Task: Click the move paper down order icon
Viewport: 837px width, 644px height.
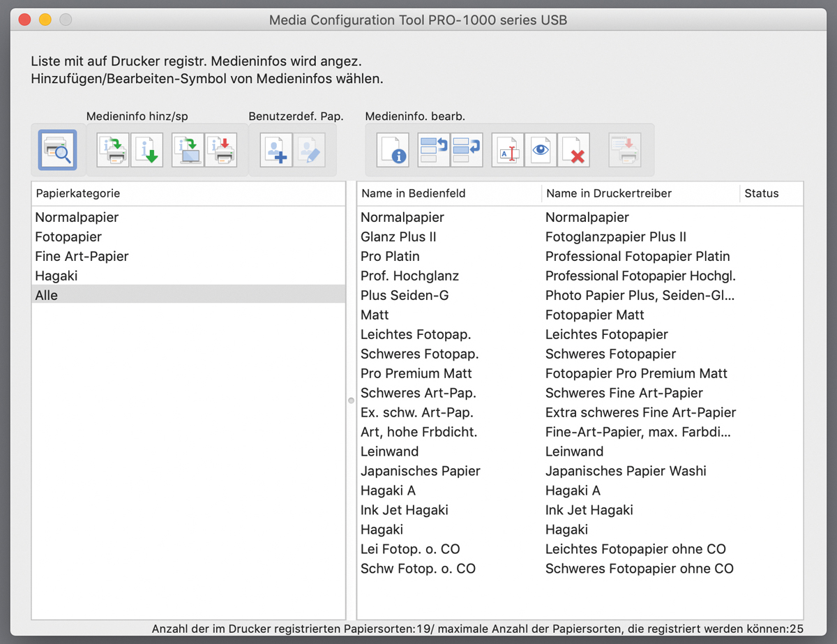Action: click(467, 150)
